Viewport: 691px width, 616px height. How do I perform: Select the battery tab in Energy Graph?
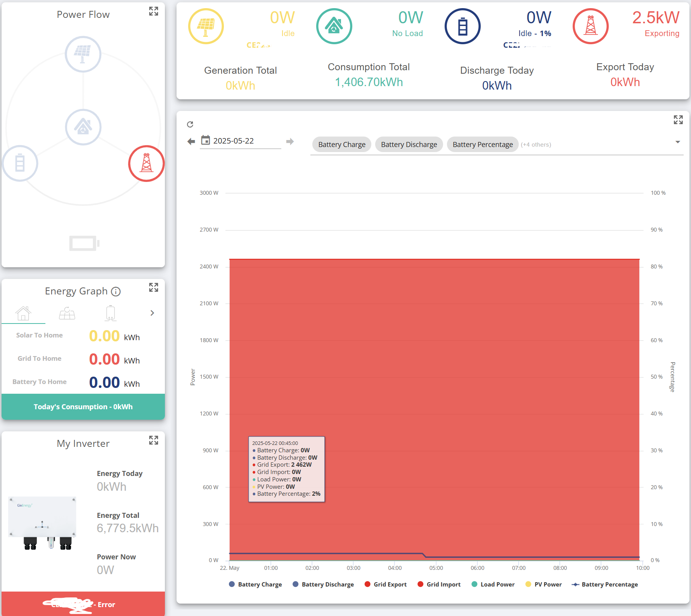(111, 313)
